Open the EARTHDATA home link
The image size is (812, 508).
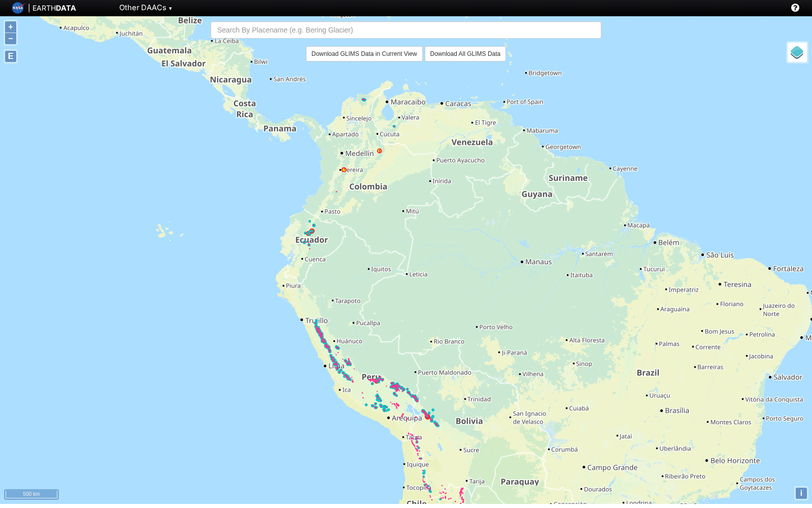(x=54, y=8)
